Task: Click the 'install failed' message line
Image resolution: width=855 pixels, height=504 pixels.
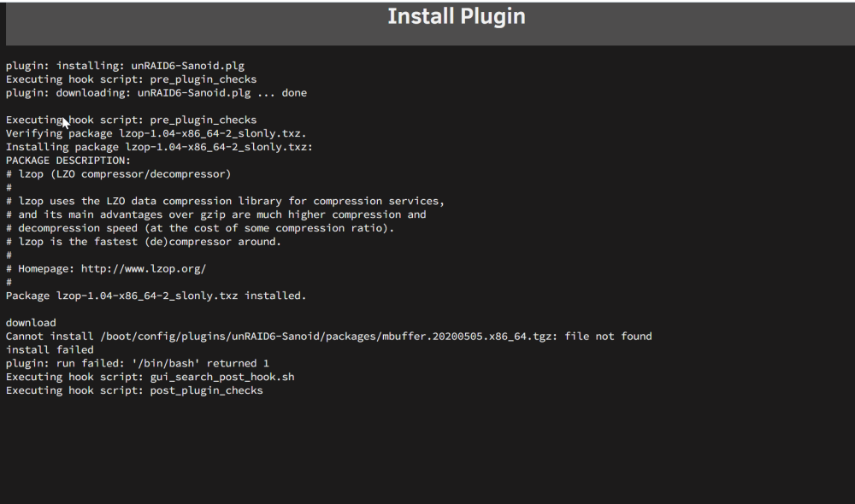Action: (50, 349)
